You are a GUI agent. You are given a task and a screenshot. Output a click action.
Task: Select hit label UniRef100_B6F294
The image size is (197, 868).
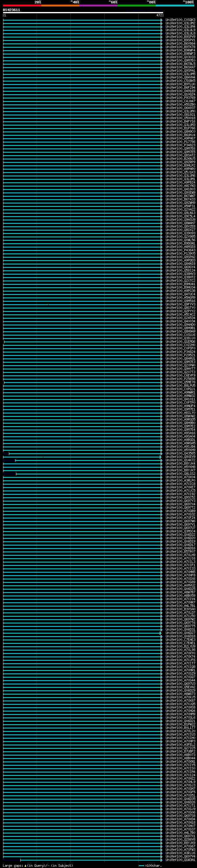coord(180,87)
